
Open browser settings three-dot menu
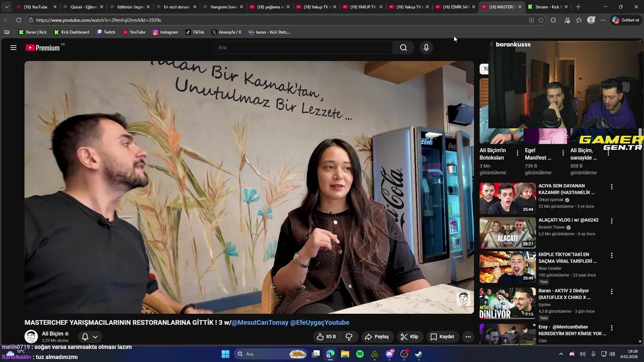tap(603, 20)
